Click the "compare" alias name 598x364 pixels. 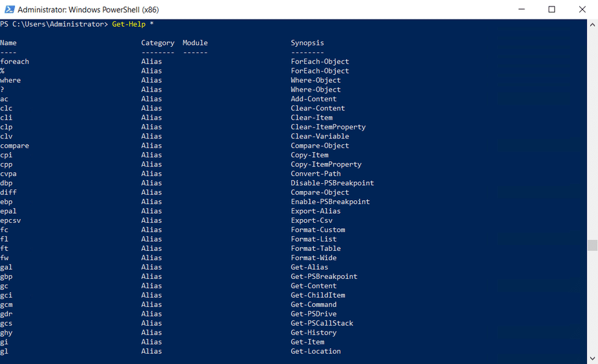14,146
